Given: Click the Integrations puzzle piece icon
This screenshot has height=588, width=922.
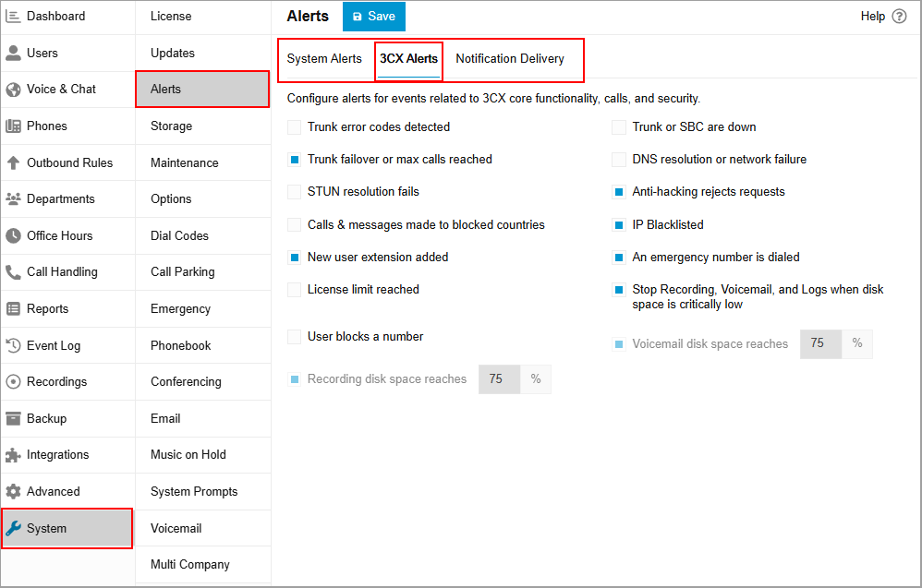Looking at the screenshot, I should [13, 455].
